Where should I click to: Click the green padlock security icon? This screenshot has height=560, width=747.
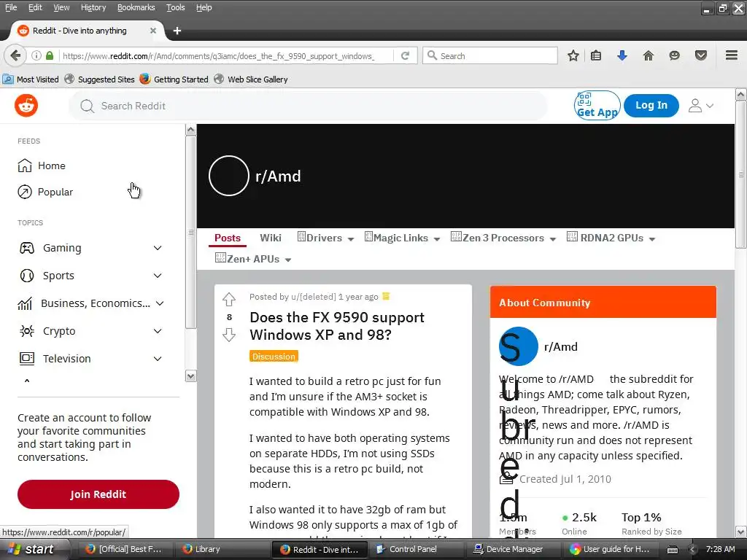50,55
